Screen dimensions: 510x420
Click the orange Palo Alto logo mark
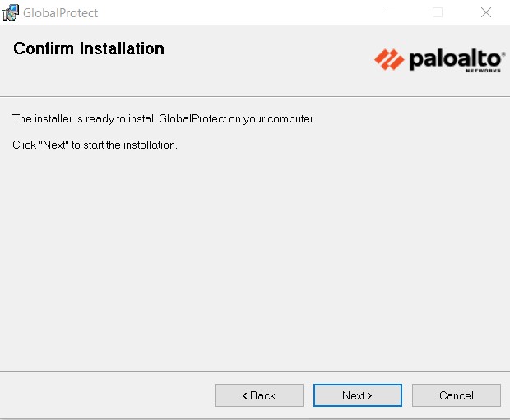click(388, 59)
